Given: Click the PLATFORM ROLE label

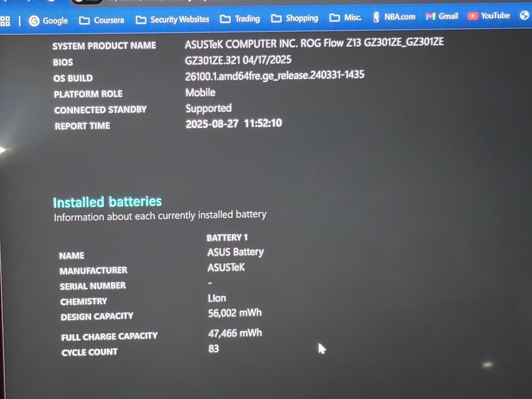Looking at the screenshot, I should (88, 94).
